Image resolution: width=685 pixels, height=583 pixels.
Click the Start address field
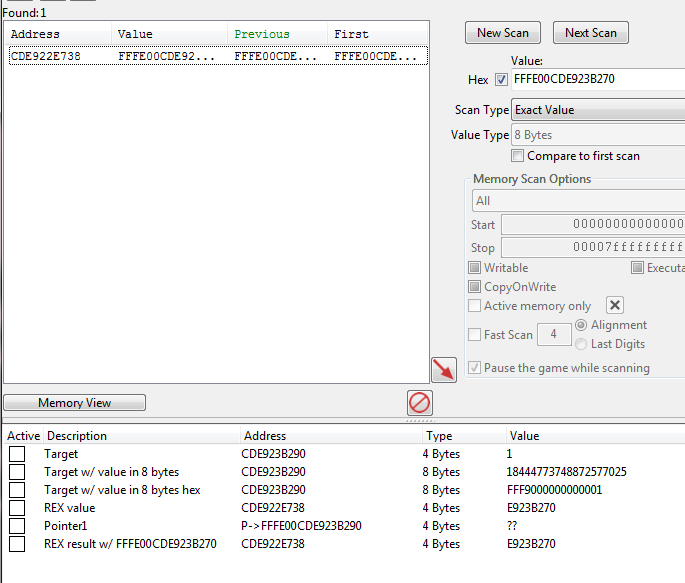(x=593, y=225)
